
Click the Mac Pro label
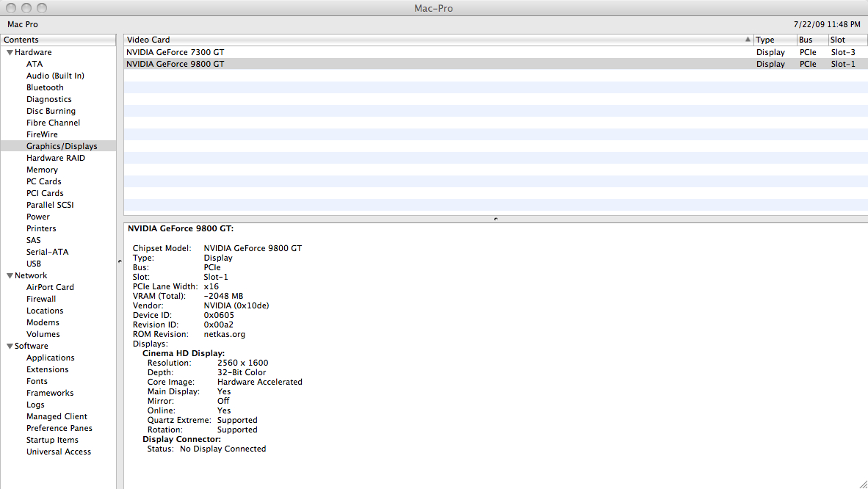click(23, 24)
